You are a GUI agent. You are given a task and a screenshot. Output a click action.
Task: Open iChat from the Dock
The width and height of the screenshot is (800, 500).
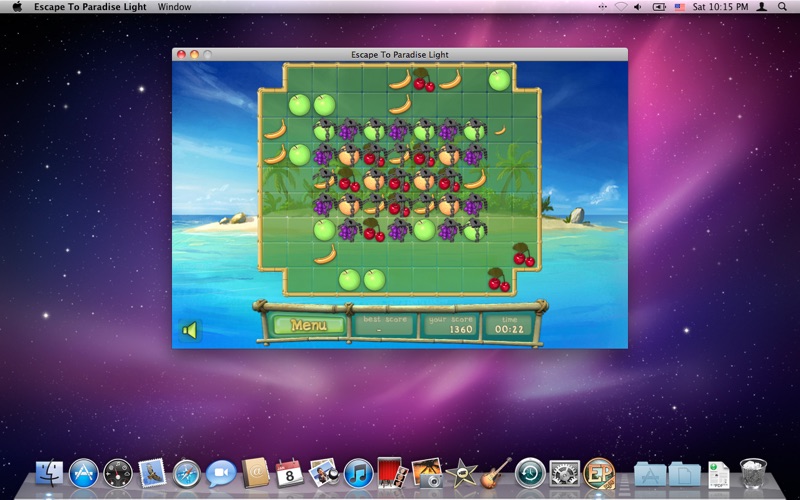coord(221,473)
